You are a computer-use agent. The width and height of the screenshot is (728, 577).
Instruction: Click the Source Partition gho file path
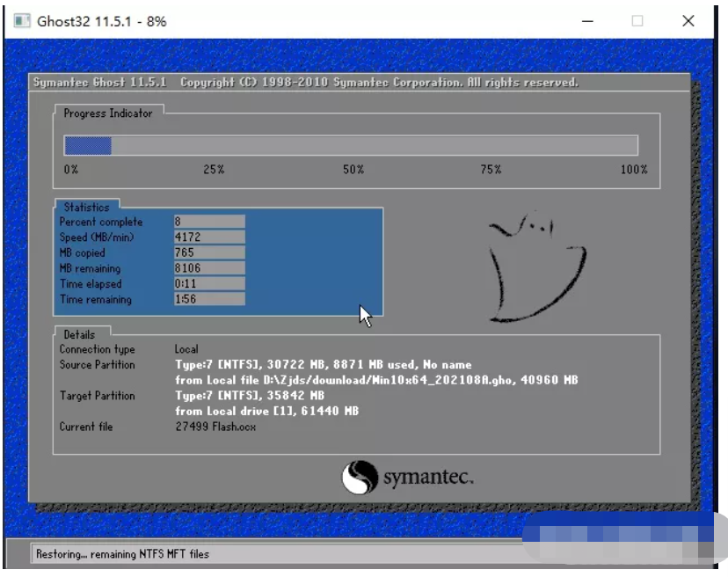pyautogui.click(x=376, y=380)
